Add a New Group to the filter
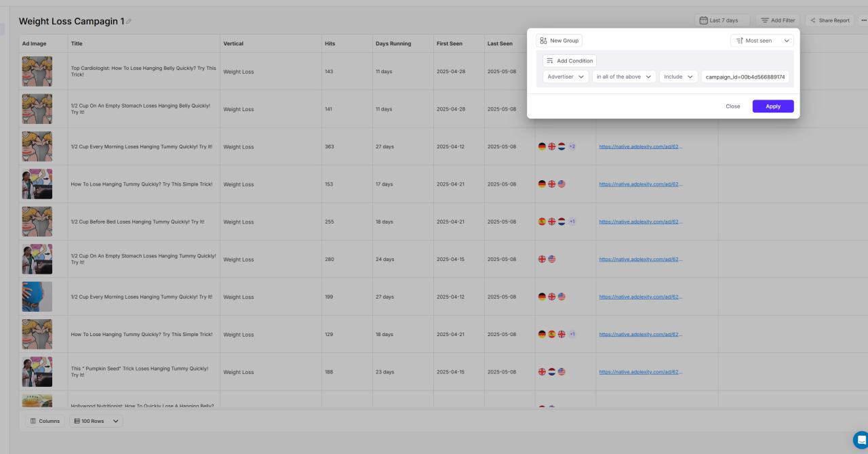 tap(559, 41)
